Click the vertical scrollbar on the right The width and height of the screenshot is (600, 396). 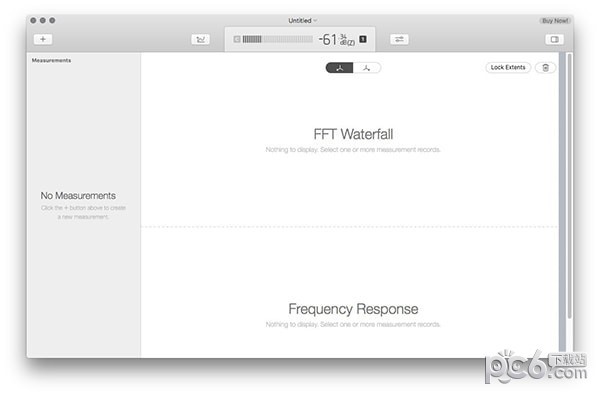569,186
